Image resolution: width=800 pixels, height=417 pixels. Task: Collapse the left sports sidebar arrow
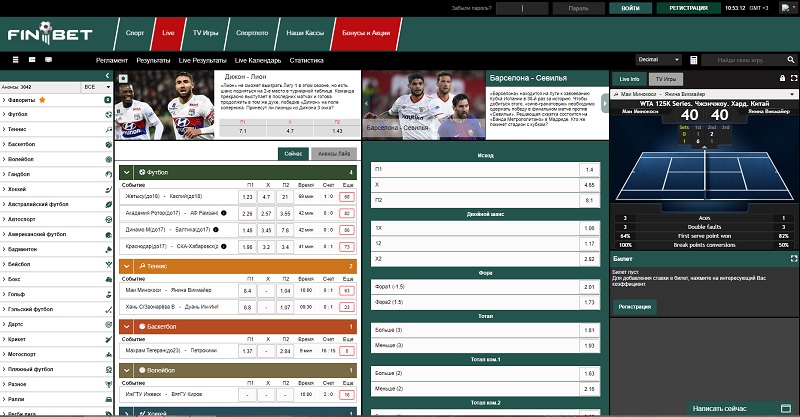point(107,76)
